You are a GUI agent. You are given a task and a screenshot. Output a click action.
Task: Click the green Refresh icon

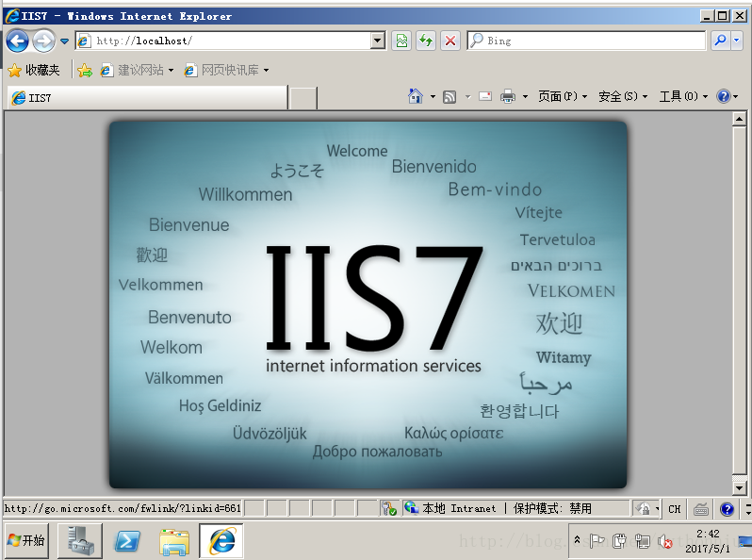coord(426,41)
